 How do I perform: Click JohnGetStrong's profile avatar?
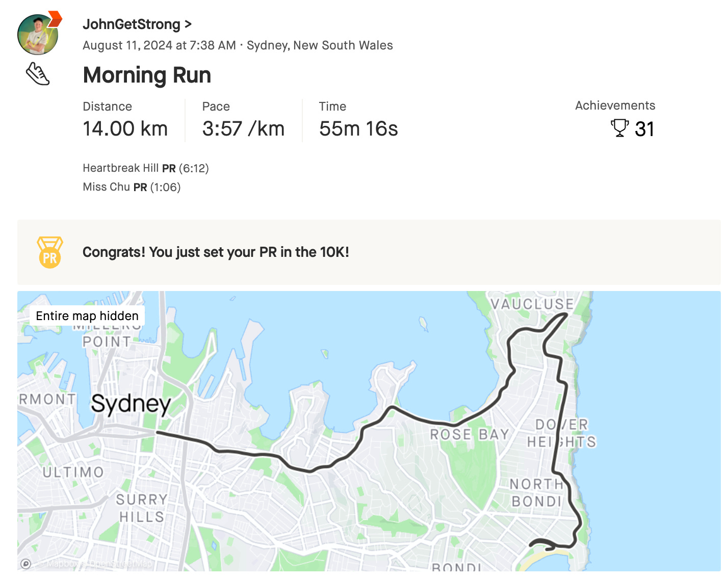pos(37,34)
